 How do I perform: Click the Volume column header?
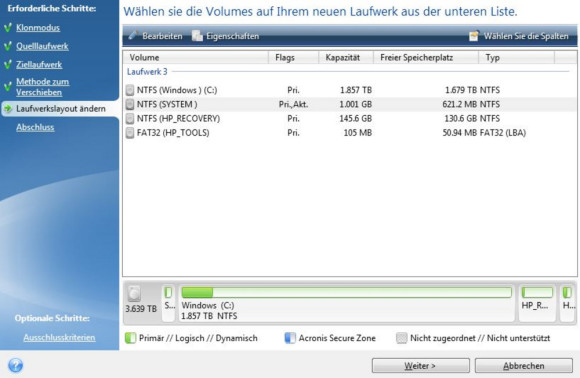tap(195, 57)
